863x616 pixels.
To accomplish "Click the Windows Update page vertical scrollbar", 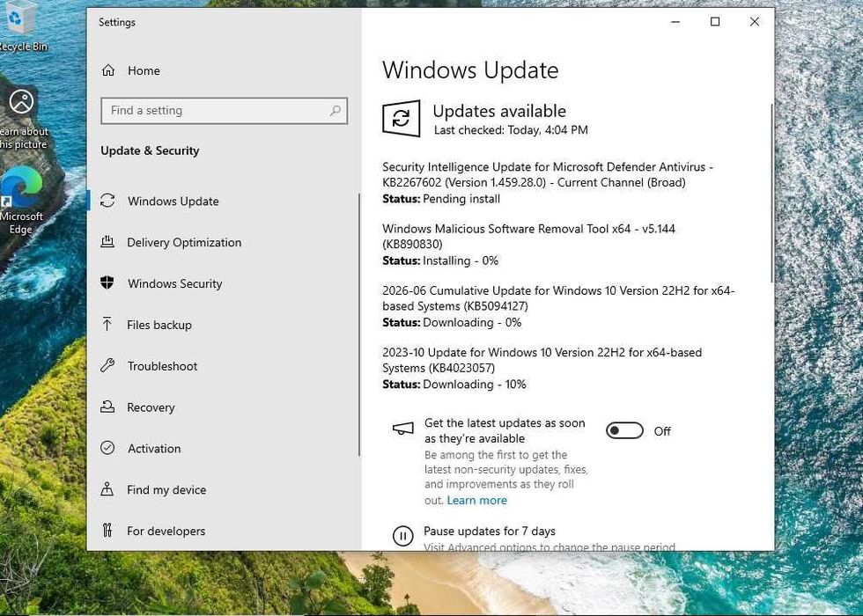I will (x=771, y=194).
